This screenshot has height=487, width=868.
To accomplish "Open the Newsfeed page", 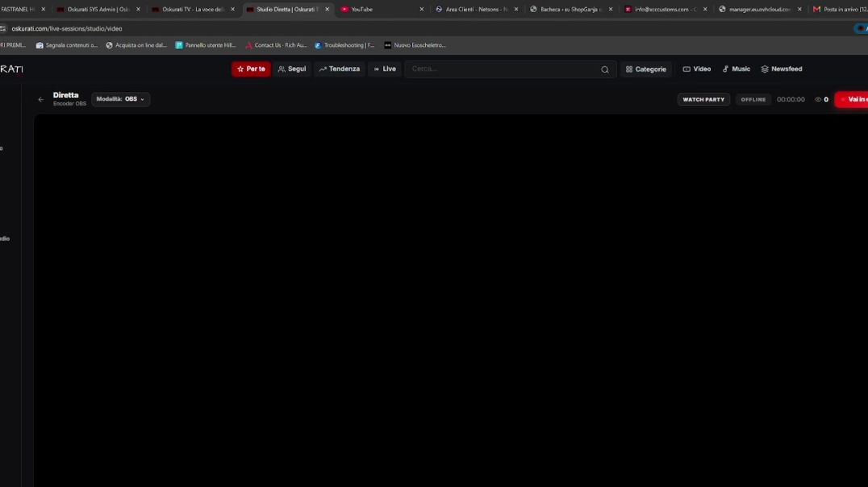I will (x=782, y=69).
